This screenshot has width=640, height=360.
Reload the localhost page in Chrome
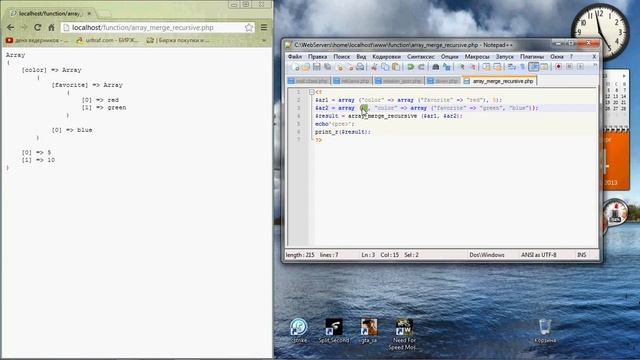point(38,27)
